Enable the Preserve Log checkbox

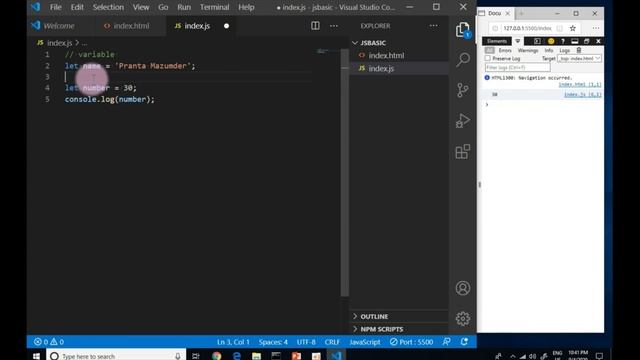click(x=488, y=58)
